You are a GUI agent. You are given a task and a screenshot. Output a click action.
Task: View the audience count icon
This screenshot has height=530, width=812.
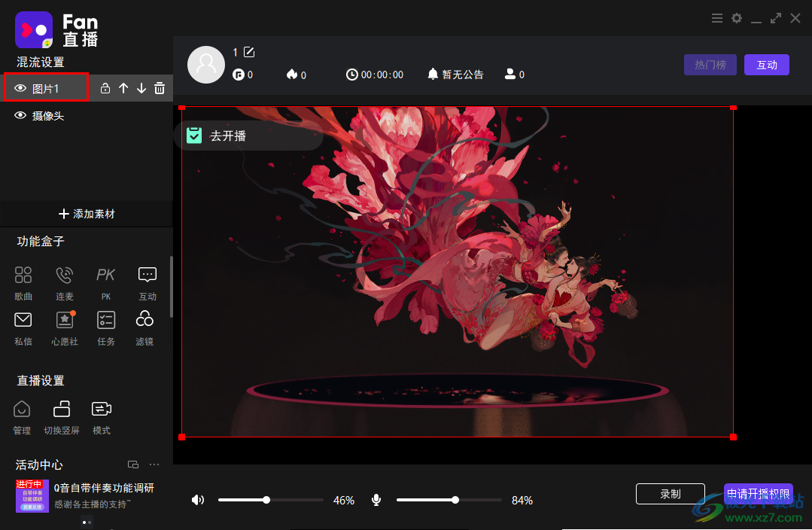tap(510, 75)
